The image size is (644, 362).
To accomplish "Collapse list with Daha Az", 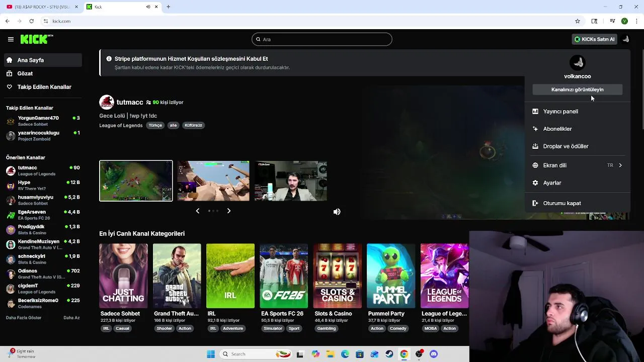I will [x=71, y=318].
